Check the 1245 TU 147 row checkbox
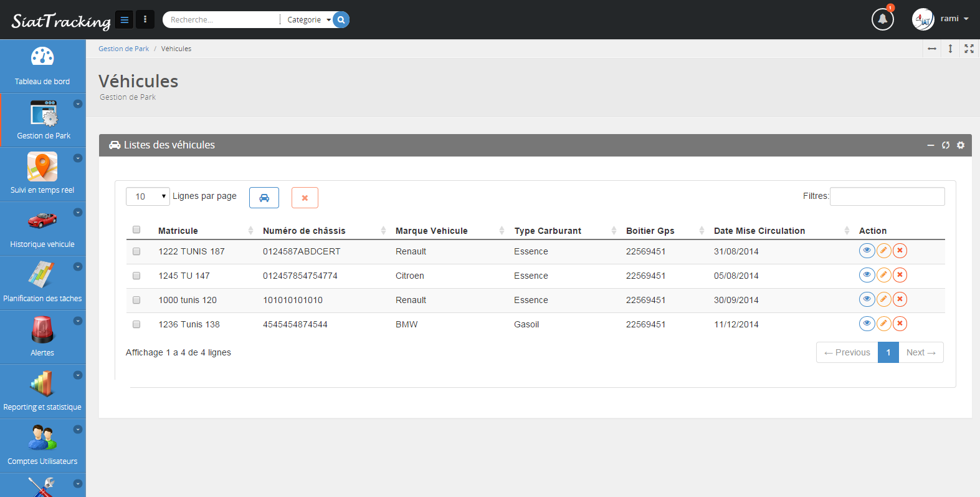The height and width of the screenshot is (497, 980). [136, 276]
